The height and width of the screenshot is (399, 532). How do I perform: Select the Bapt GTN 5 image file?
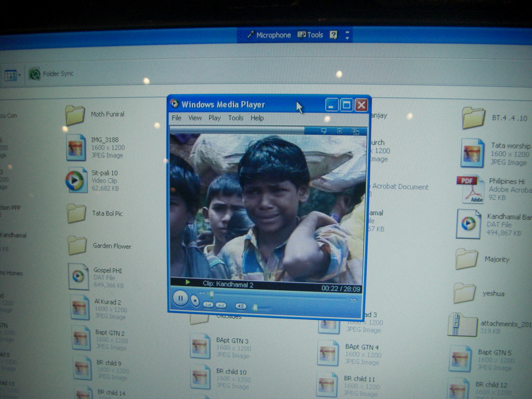click(x=482, y=359)
